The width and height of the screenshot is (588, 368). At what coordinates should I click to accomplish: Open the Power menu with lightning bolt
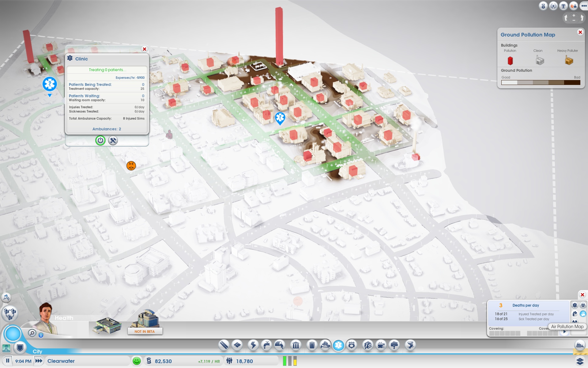pyautogui.click(x=253, y=345)
